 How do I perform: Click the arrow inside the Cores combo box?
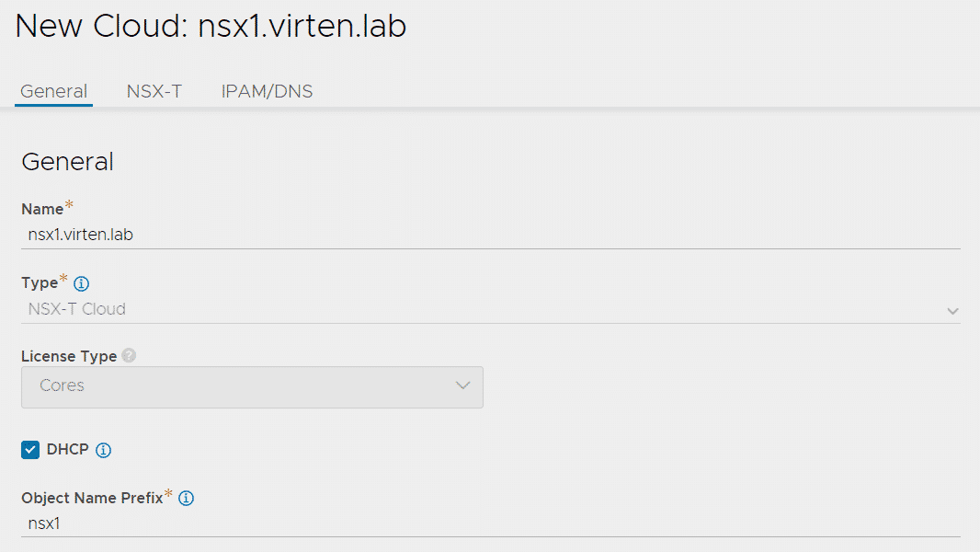point(462,385)
